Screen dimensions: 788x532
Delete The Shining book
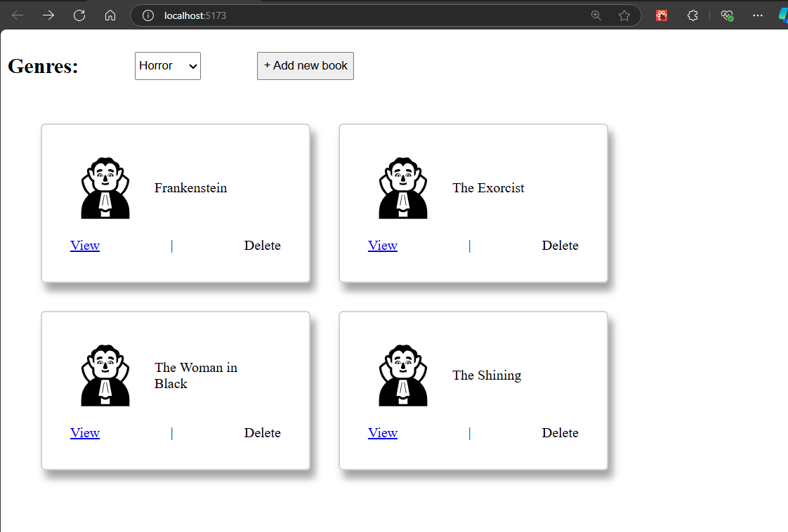point(560,433)
